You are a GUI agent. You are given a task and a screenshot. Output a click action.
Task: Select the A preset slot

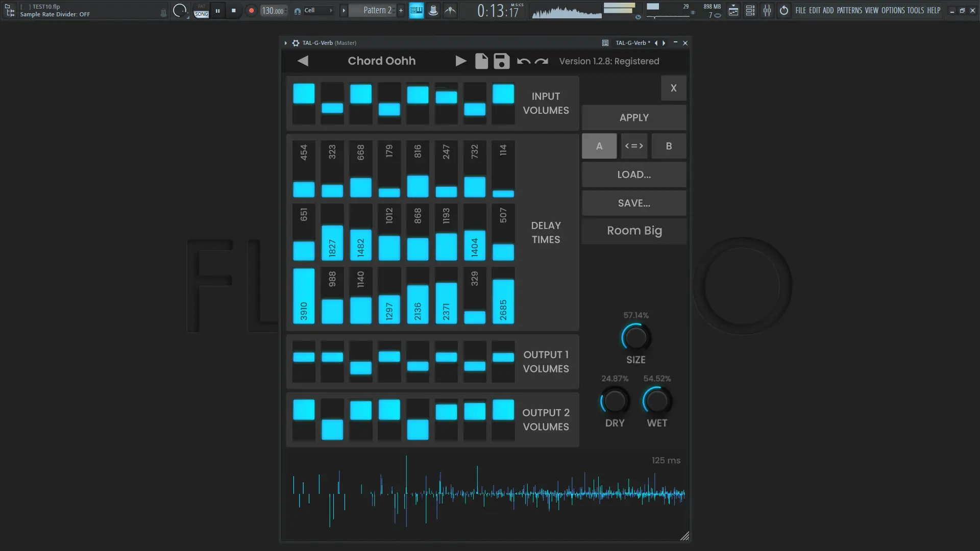pos(599,146)
